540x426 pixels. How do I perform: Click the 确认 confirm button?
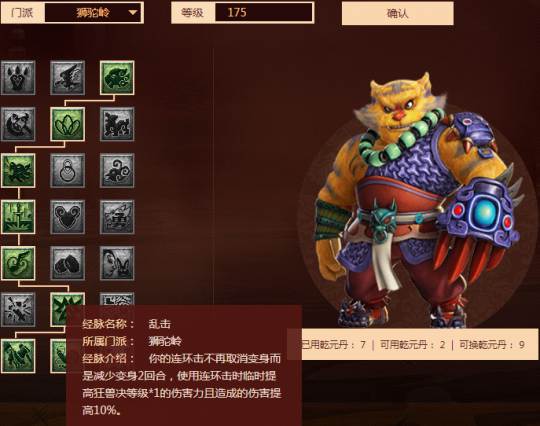[397, 13]
